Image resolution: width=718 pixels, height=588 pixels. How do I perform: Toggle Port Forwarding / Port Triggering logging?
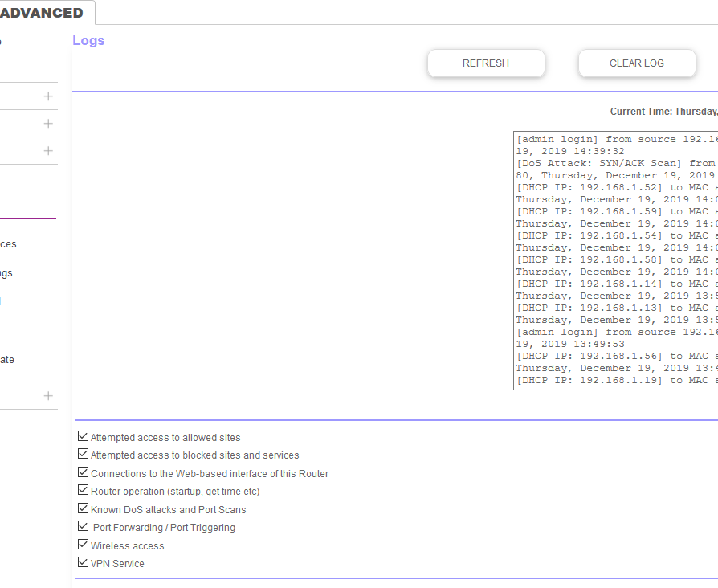(83, 525)
